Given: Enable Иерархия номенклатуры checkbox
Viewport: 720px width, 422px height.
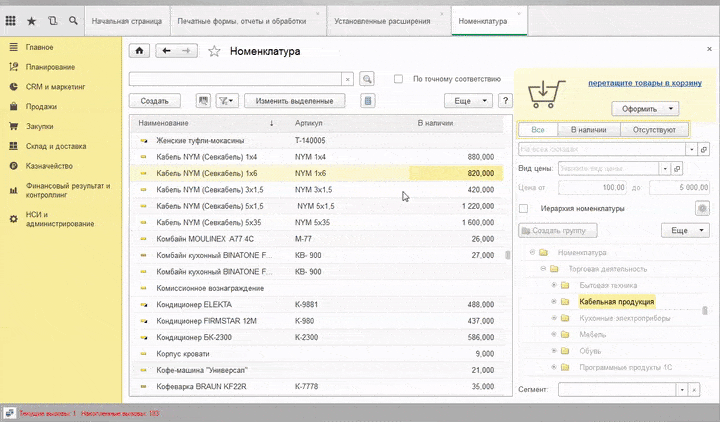Looking at the screenshot, I should (x=523, y=208).
